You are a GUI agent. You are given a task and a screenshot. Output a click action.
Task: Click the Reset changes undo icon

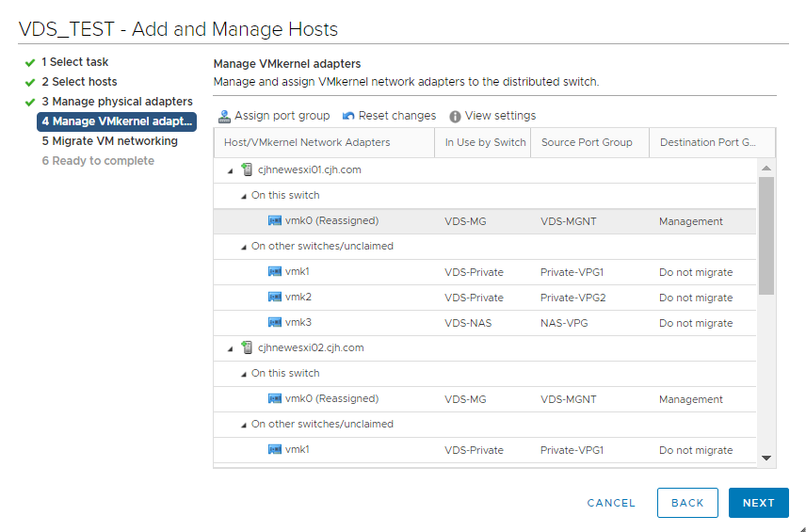[348, 116]
